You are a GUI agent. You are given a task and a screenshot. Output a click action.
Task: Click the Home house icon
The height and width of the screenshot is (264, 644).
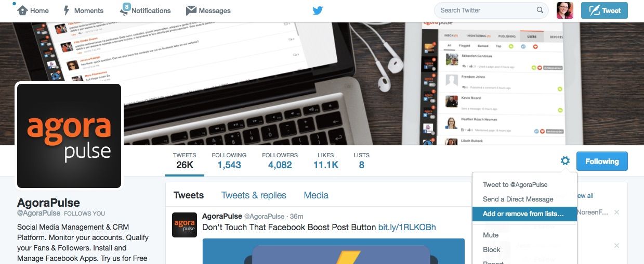click(22, 10)
